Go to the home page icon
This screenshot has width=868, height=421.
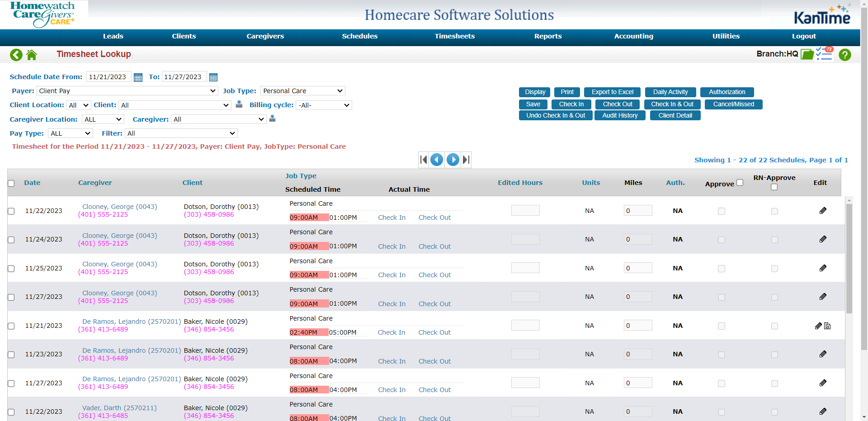coord(32,55)
